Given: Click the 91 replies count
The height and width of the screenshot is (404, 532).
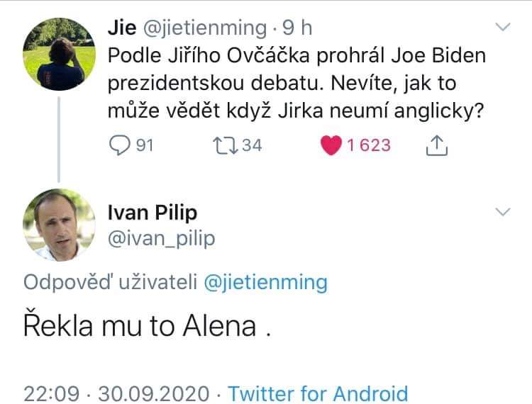Looking at the screenshot, I should [145, 145].
